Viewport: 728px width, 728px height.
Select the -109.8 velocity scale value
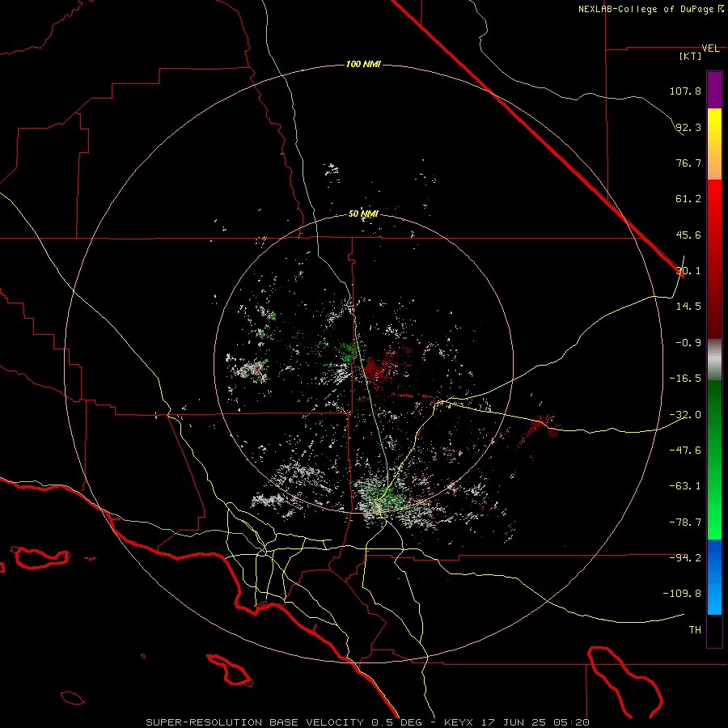click(683, 594)
